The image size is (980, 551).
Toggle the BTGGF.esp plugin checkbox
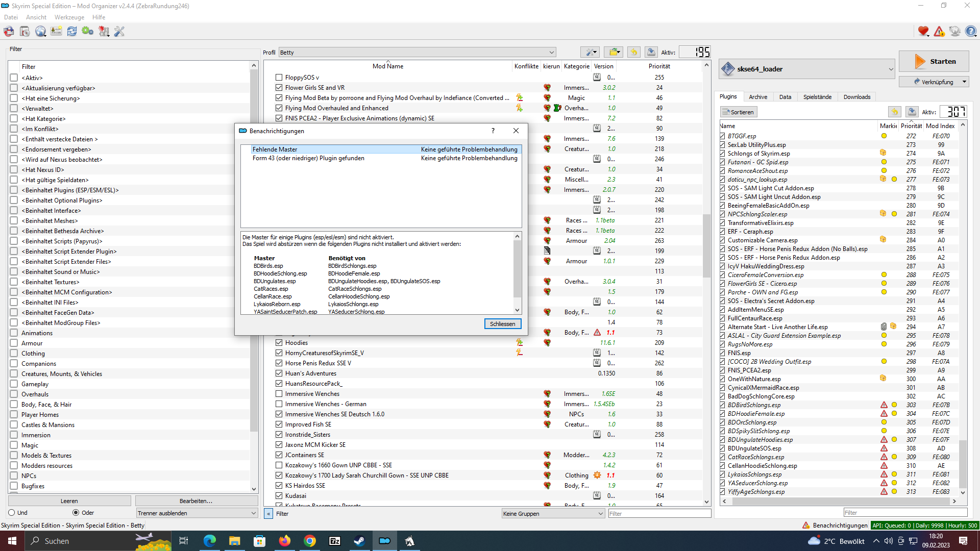pyautogui.click(x=723, y=136)
